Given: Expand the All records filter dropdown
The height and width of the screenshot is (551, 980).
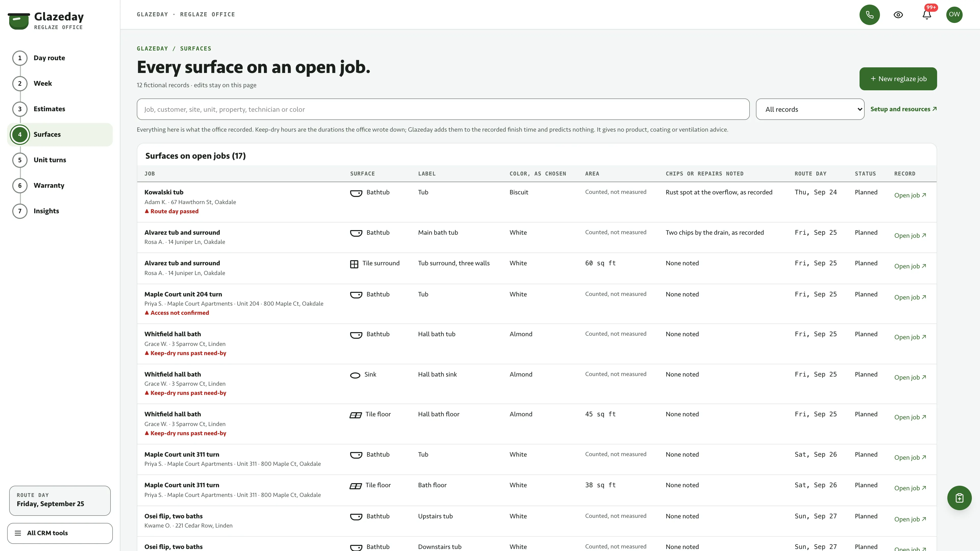Looking at the screenshot, I should (810, 109).
